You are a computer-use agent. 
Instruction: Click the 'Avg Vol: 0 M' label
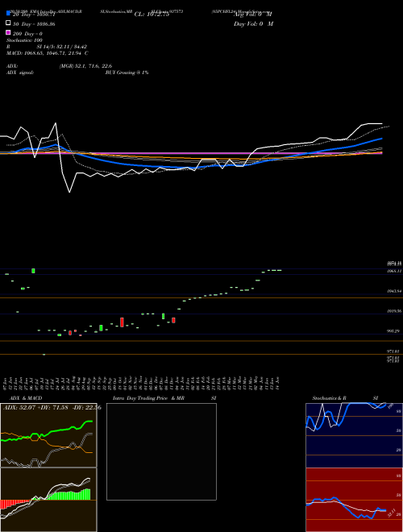pos(253,15)
